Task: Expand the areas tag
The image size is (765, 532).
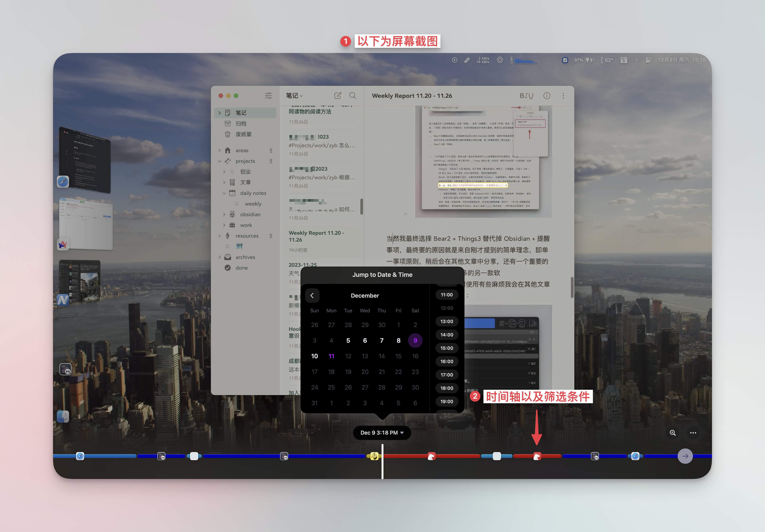Action: pyautogui.click(x=219, y=150)
